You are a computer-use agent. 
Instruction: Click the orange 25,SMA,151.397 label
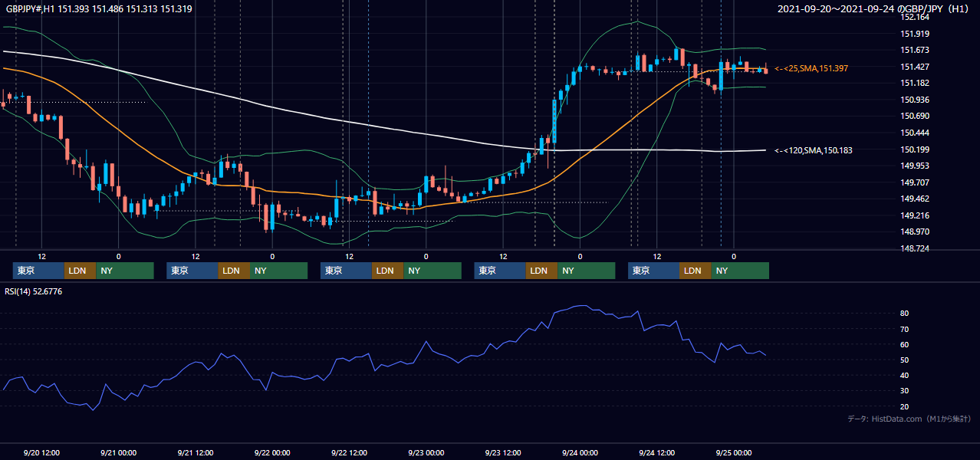coord(811,69)
